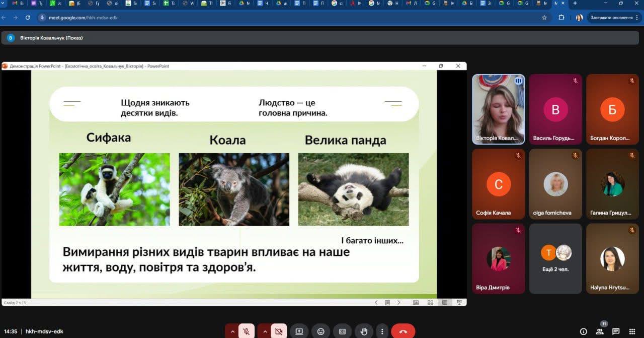Bookmark this page with the star icon
This screenshot has width=644, height=338.
(544, 18)
